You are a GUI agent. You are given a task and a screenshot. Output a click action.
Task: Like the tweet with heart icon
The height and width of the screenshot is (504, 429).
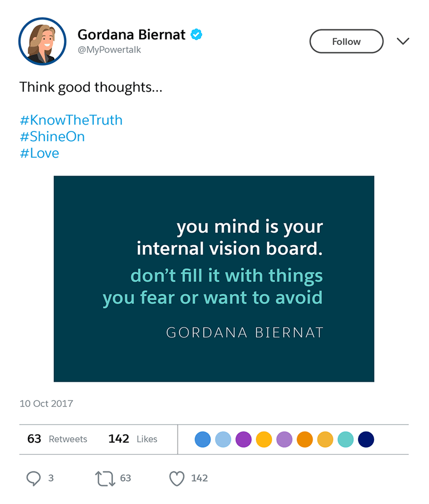[176, 478]
